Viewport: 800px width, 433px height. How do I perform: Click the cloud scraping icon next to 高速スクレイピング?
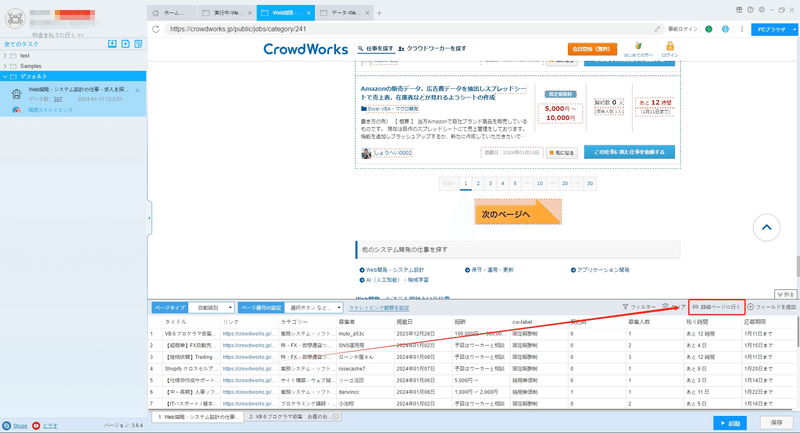[16, 110]
